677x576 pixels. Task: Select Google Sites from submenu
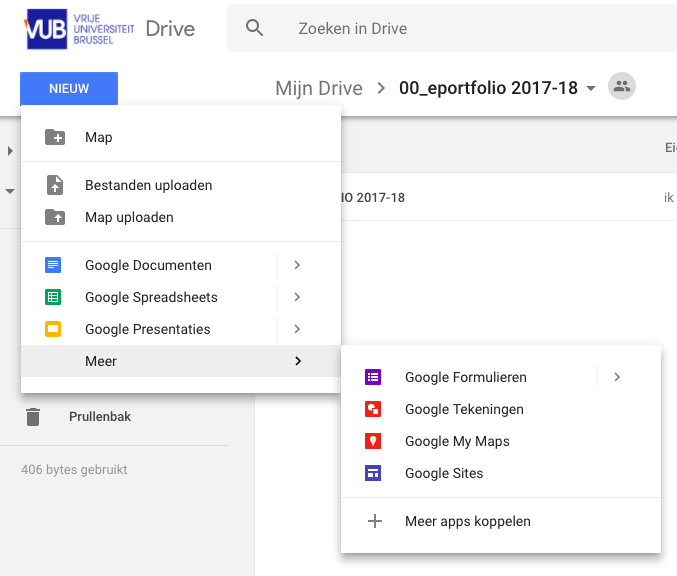501,473
